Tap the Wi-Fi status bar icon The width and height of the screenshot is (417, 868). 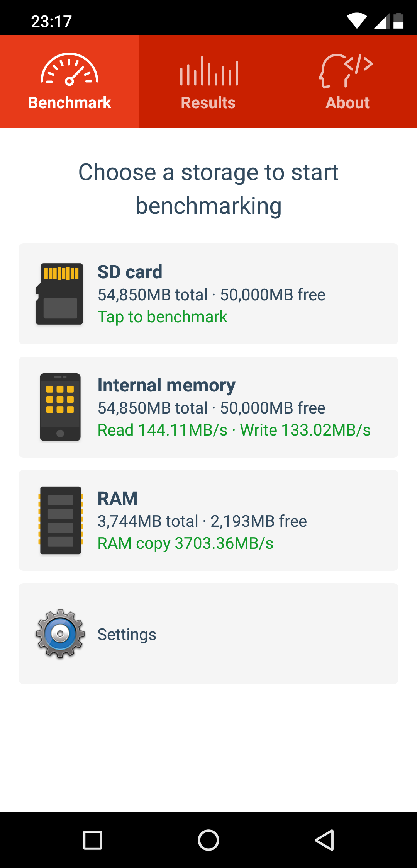coord(356,21)
